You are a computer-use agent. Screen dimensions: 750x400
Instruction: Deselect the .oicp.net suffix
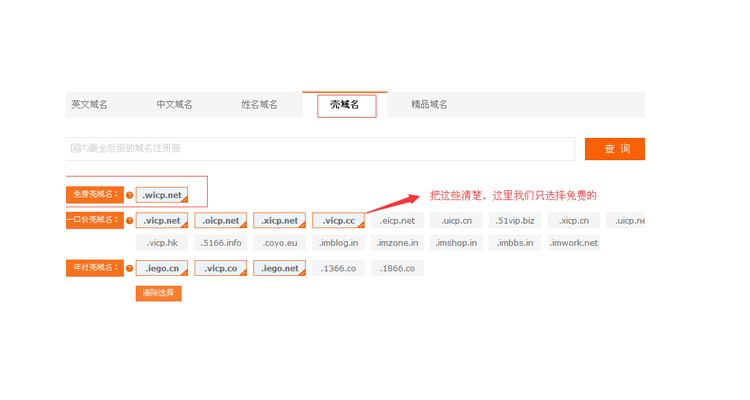coord(221,221)
